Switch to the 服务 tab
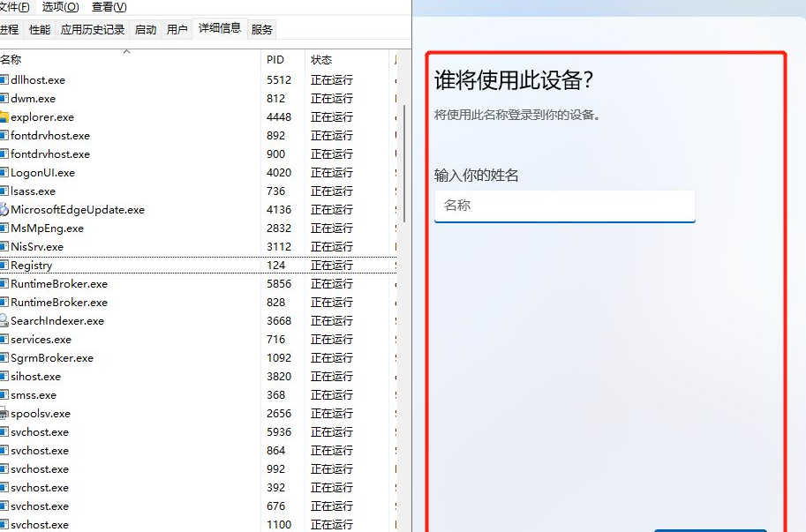806x532 pixels. tap(262, 29)
